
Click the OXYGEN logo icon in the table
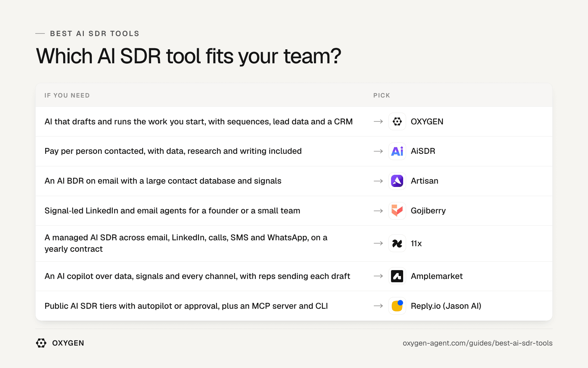pyautogui.click(x=397, y=121)
